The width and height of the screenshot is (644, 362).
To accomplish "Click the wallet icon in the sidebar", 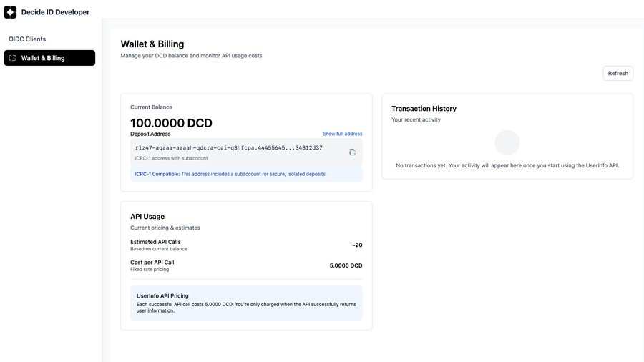I will tap(13, 58).
